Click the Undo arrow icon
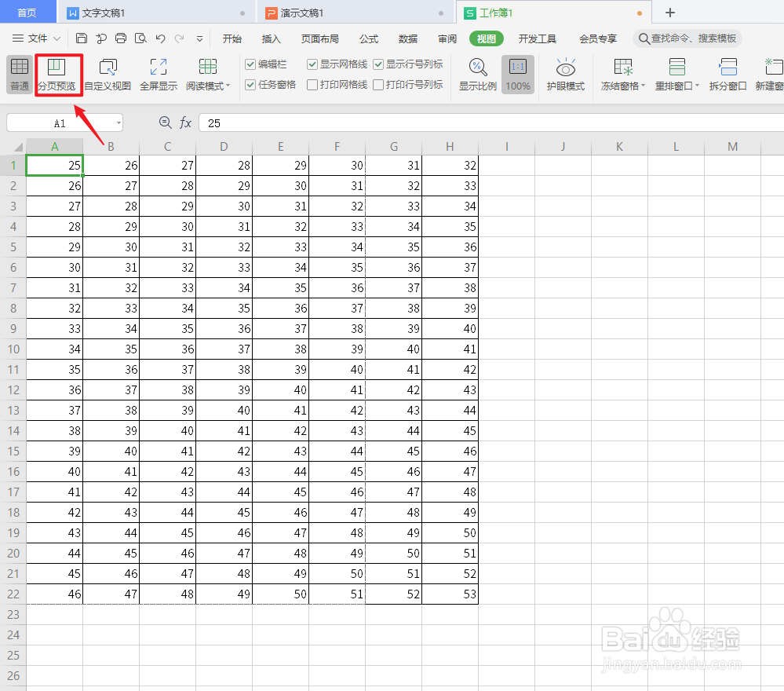The image size is (784, 691). [161, 38]
